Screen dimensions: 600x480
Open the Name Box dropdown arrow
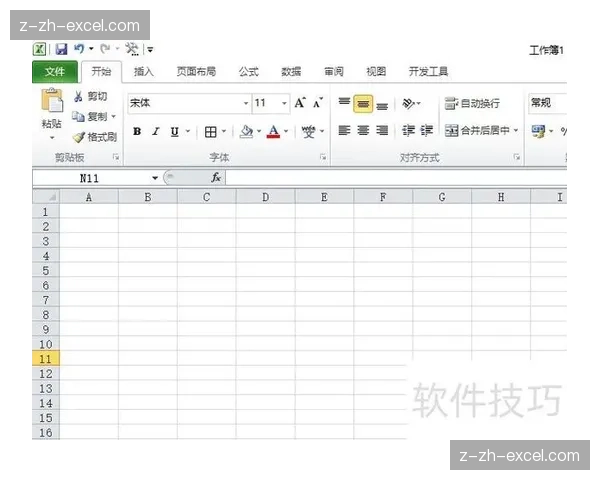[x=155, y=178]
